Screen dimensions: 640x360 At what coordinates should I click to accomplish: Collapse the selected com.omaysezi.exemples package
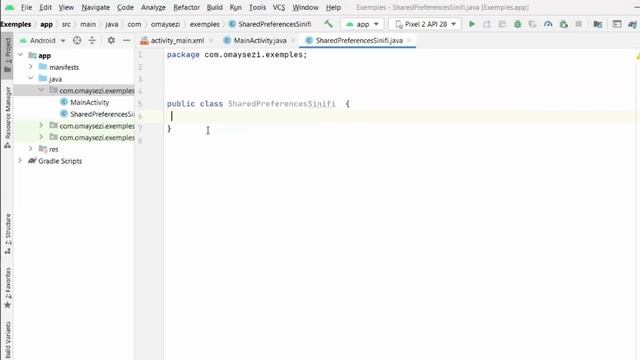(x=41, y=90)
